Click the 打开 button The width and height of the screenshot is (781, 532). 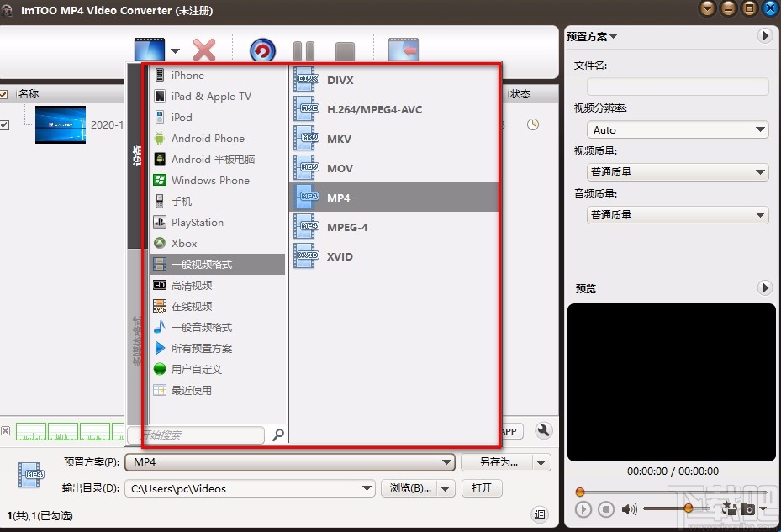pos(482,487)
